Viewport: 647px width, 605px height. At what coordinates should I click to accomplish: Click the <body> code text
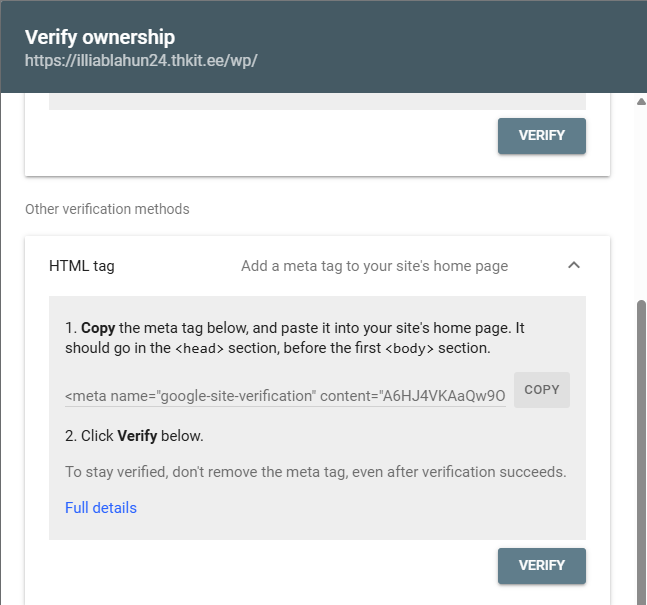click(412, 349)
